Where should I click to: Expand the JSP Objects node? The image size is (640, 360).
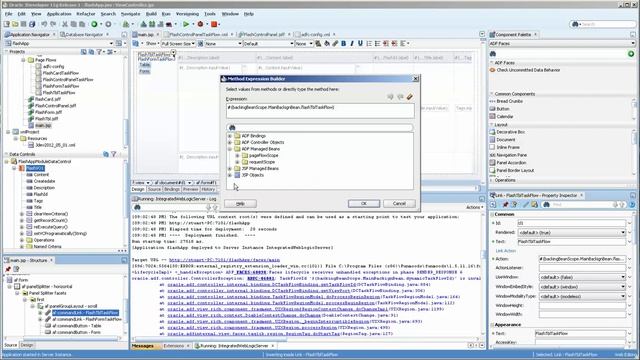pyautogui.click(x=230, y=175)
